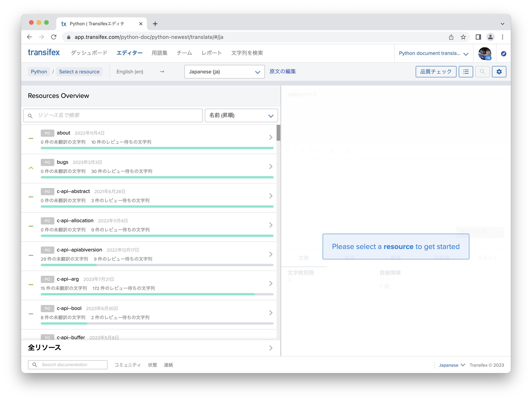
Task: Click the Transifex logo
Action: pyautogui.click(x=44, y=52)
